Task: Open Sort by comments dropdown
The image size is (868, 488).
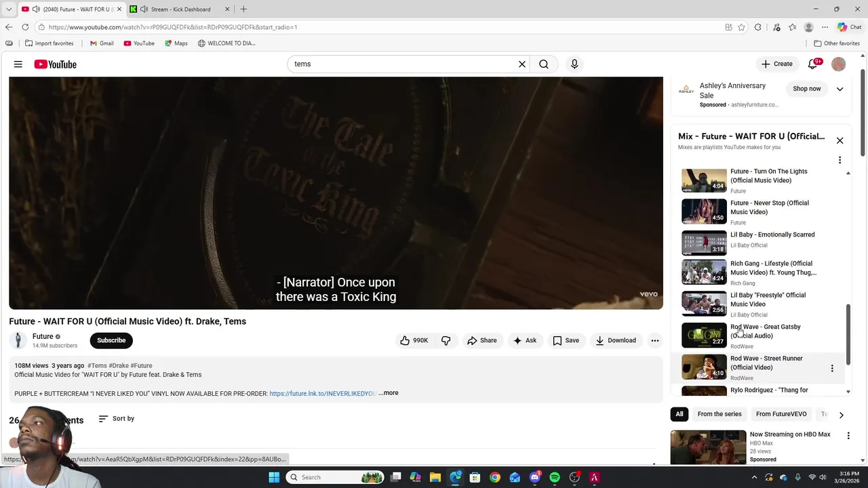Action: pyautogui.click(x=117, y=419)
